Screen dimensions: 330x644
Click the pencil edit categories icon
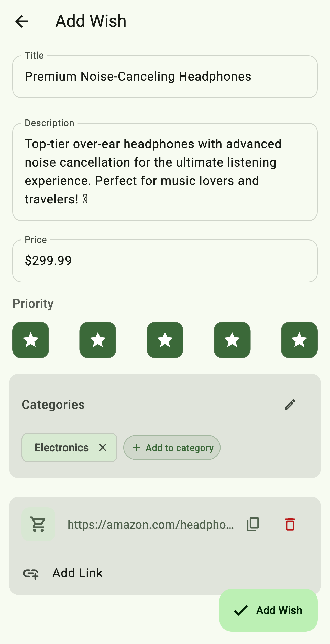click(290, 405)
